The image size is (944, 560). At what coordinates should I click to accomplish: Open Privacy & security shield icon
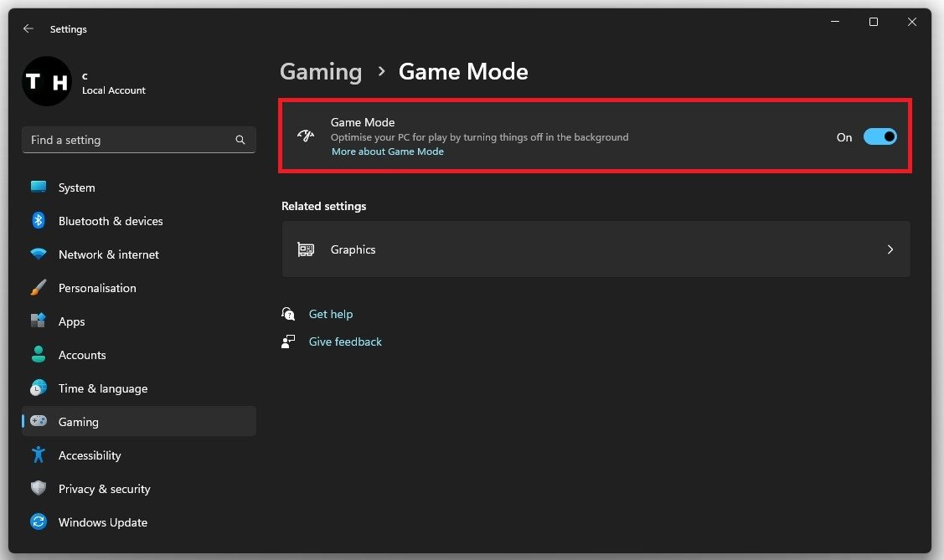(x=39, y=489)
